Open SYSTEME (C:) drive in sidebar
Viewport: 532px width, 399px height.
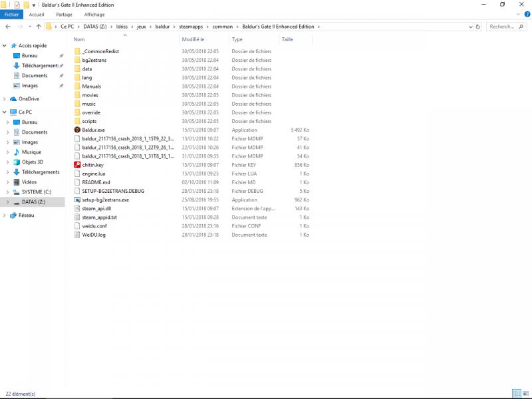(37, 192)
